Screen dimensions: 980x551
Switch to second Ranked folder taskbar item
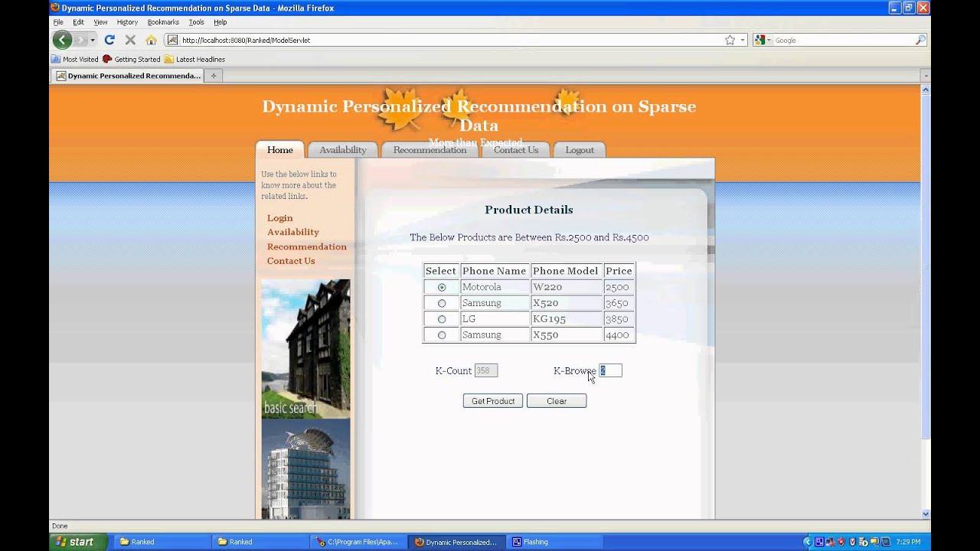click(x=260, y=542)
